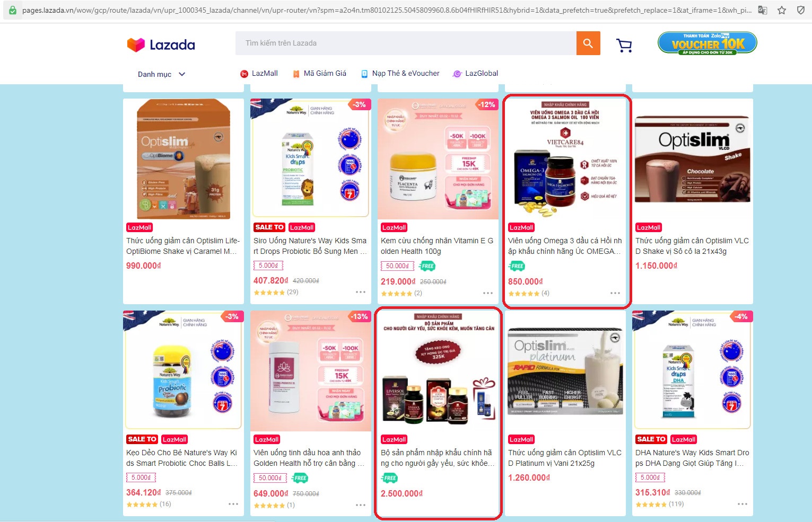Click the orange search magnifier button
Image resolution: width=812 pixels, height=522 pixels.
click(588, 43)
